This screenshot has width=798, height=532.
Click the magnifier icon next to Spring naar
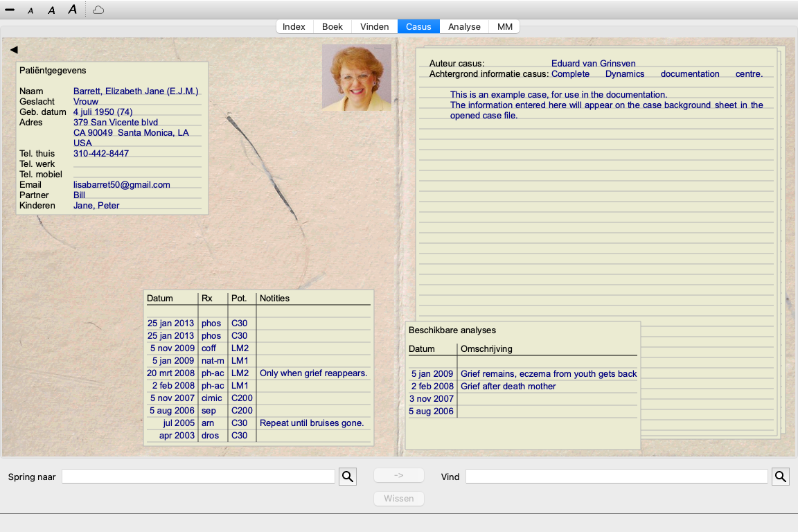[348, 477]
